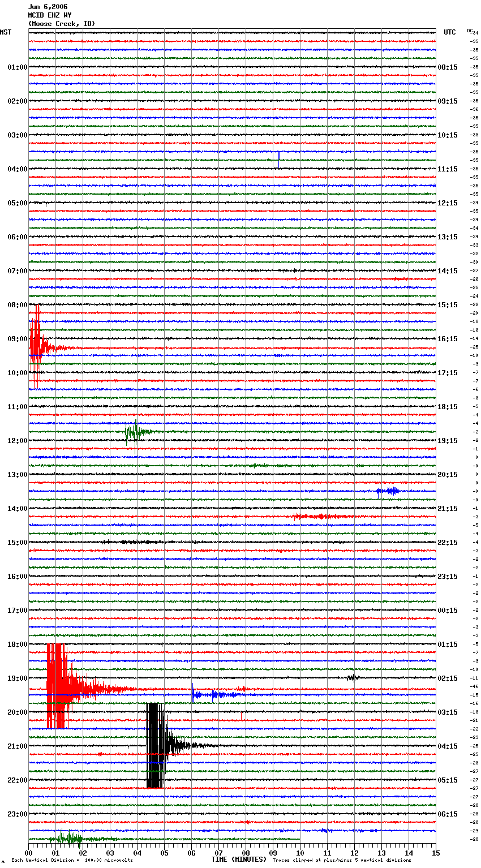Click the MST time label '09:00'
Image resolution: width=481 pixels, height=868 pixels.
pos(18,339)
